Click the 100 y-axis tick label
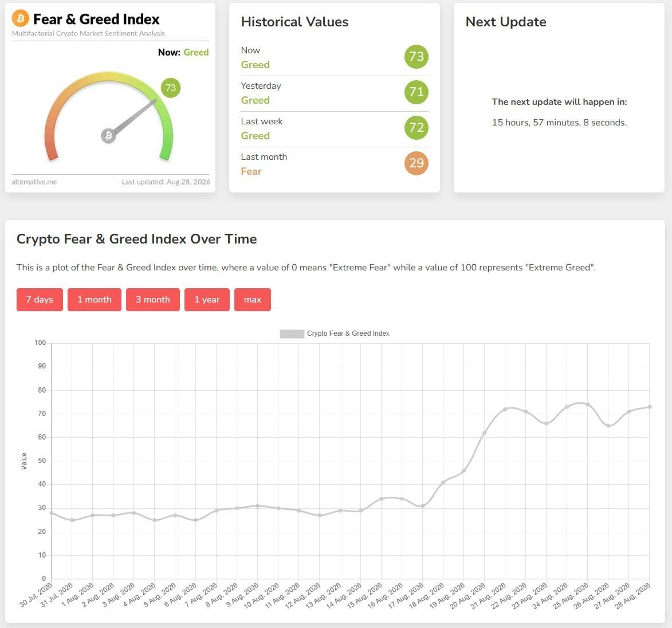The width and height of the screenshot is (672, 628). coord(40,343)
